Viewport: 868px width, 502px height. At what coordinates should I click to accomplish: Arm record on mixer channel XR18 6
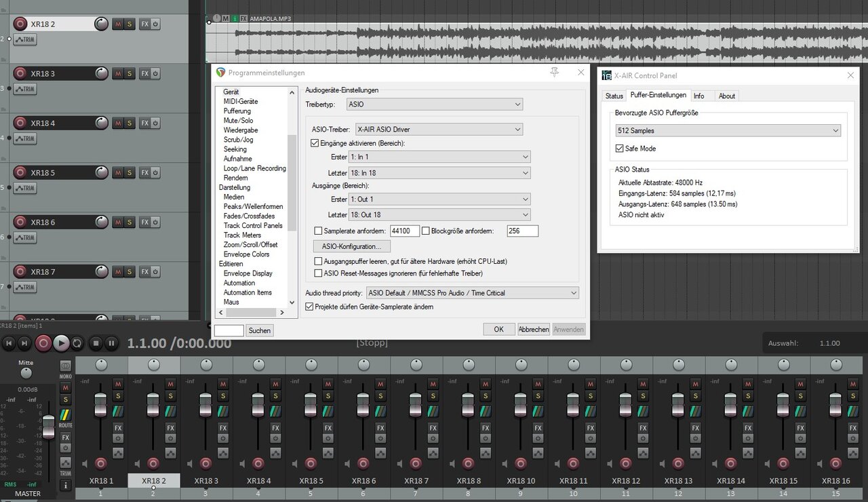point(363,463)
